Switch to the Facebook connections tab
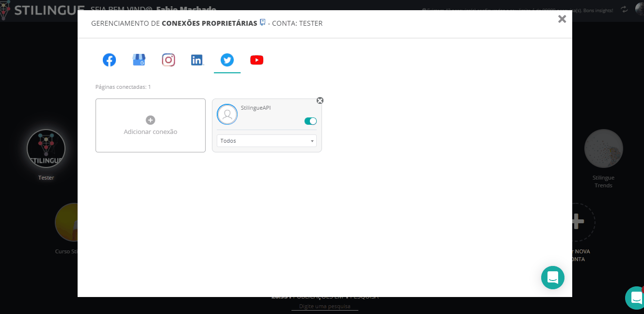Viewport: 644px width, 314px height. [109, 60]
